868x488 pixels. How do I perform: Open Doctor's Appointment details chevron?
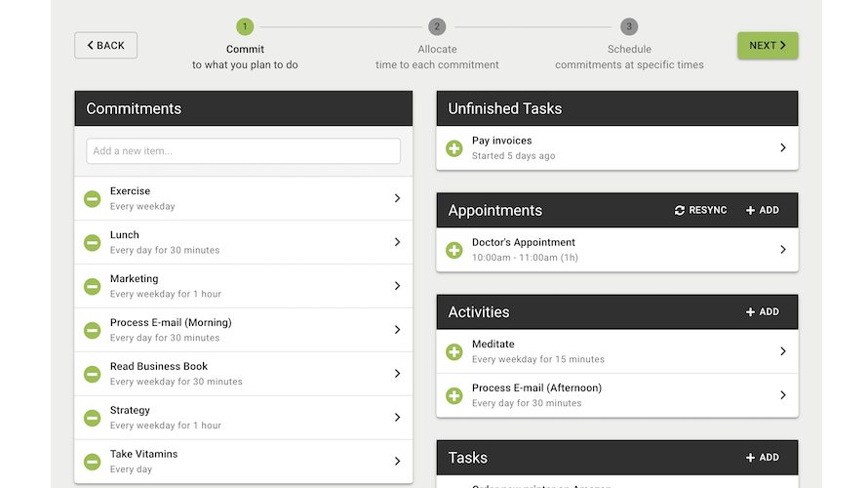coord(782,250)
